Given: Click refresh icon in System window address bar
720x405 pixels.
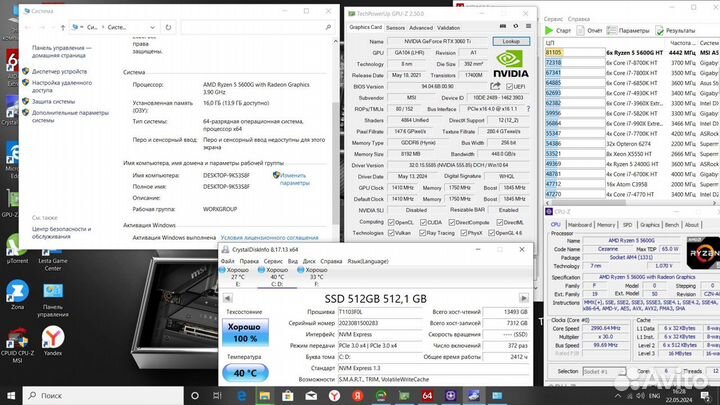Looking at the screenshot, I should click(x=168, y=28).
